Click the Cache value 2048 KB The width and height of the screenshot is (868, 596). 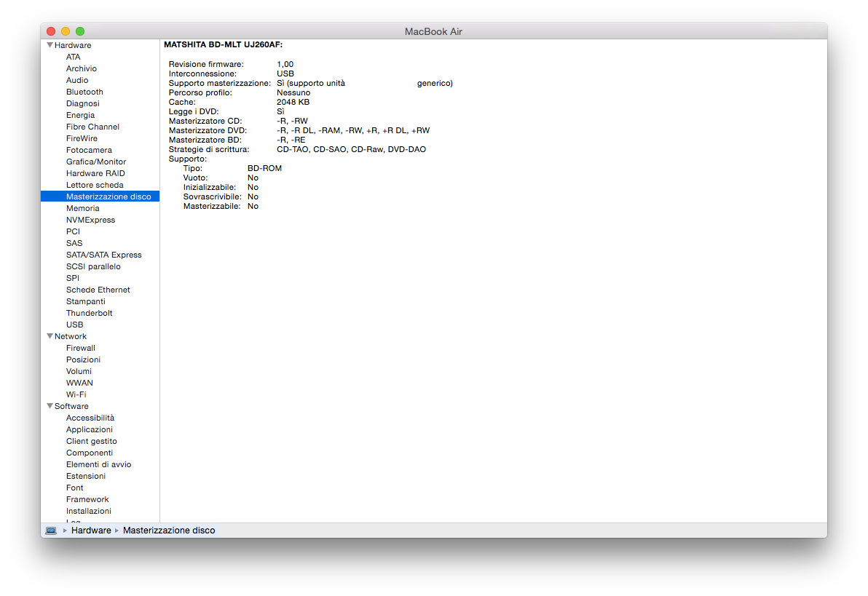coord(293,102)
